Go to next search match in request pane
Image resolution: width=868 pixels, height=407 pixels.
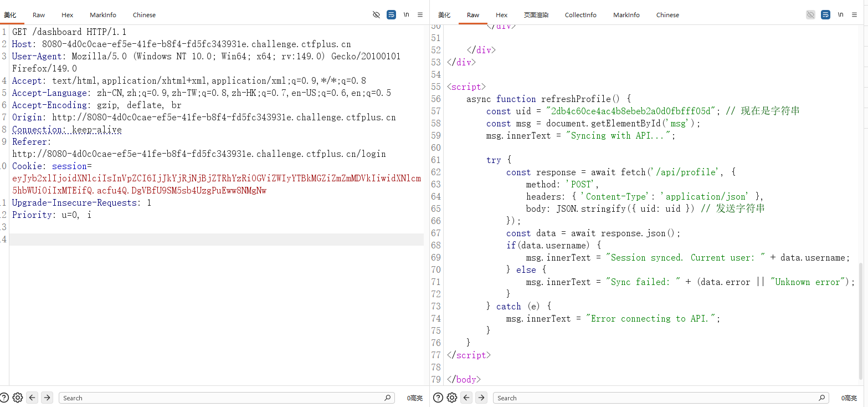click(47, 398)
